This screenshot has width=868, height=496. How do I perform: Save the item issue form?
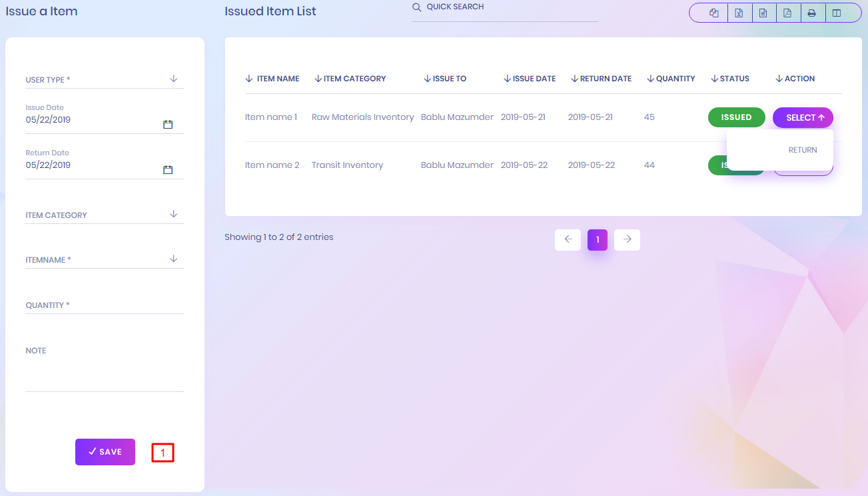click(105, 452)
